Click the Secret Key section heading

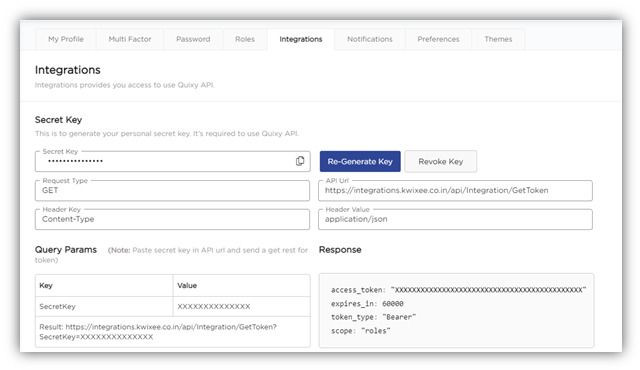pyautogui.click(x=58, y=120)
